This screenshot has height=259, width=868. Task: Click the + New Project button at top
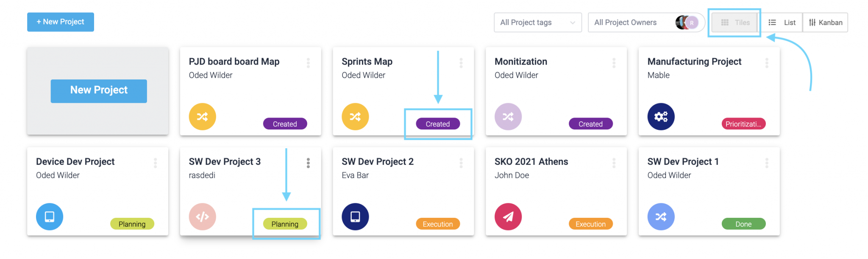pos(61,22)
